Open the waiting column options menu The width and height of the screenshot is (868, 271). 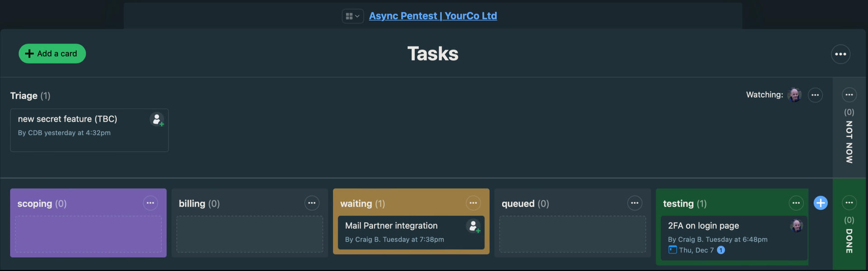coord(473,203)
